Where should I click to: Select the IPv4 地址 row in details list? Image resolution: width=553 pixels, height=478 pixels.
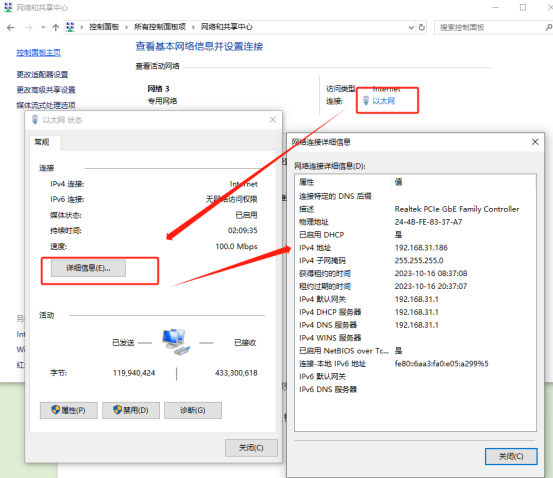415,248
